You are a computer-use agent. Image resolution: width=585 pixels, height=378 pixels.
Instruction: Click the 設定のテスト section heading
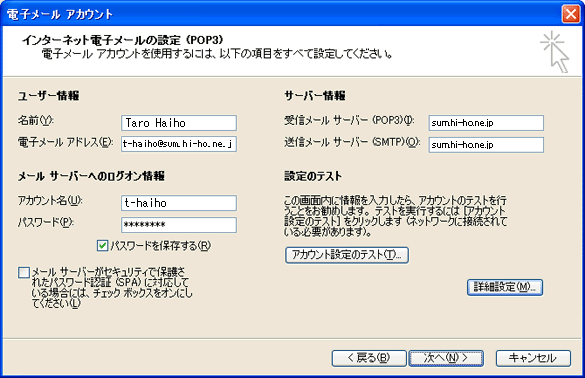click(x=313, y=176)
